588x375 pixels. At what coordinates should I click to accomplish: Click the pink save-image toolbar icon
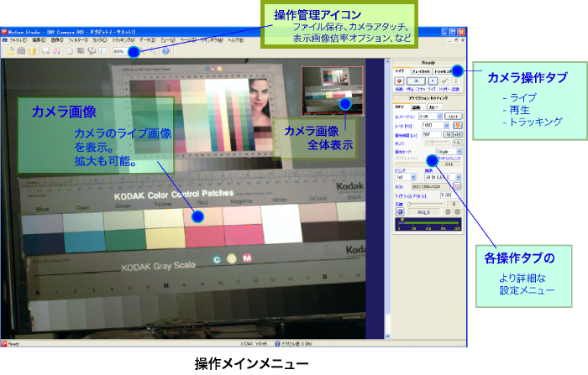(56, 51)
